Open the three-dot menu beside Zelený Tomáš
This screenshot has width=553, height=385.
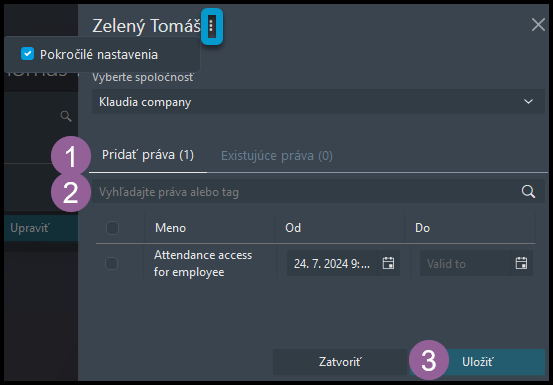point(212,26)
